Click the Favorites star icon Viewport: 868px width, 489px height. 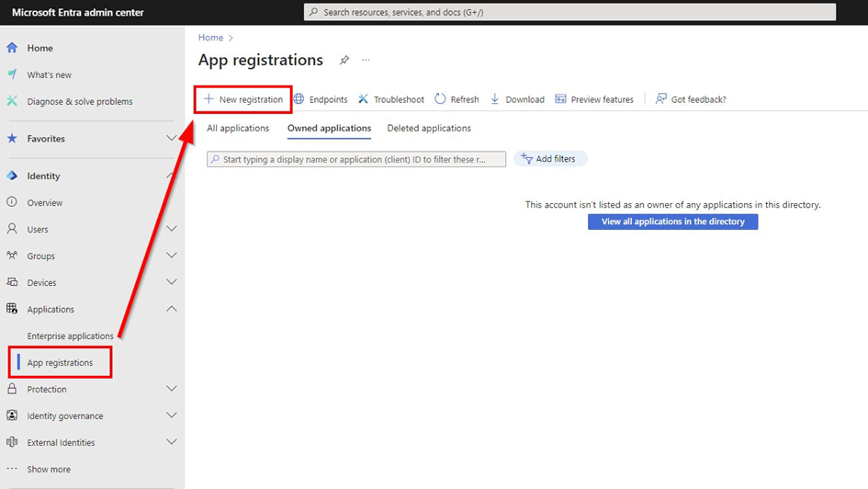coord(12,139)
